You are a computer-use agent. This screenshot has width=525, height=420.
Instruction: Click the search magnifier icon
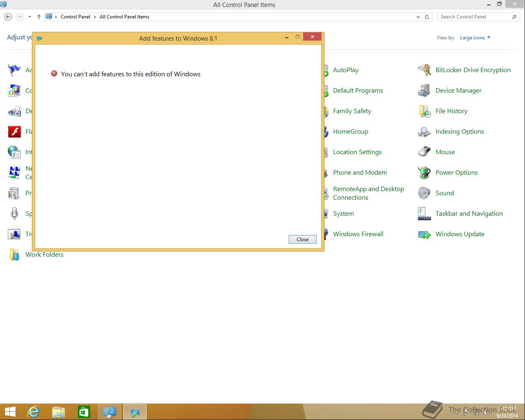pyautogui.click(x=514, y=17)
